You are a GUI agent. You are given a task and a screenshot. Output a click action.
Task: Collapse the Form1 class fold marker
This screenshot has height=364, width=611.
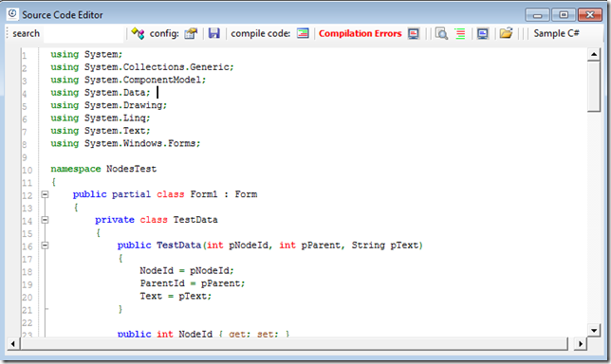pos(46,194)
